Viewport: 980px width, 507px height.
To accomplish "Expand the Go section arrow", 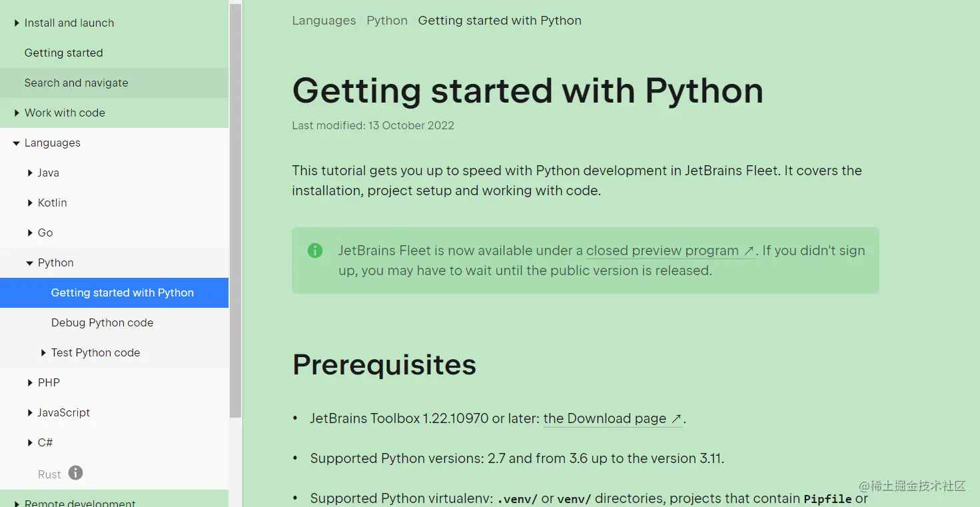I will [30, 233].
